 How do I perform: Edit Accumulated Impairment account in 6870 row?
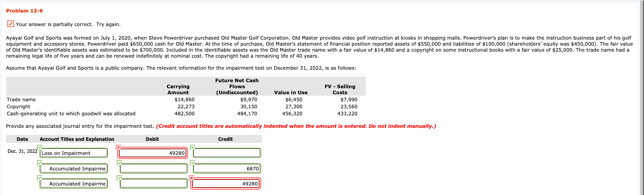point(74,168)
